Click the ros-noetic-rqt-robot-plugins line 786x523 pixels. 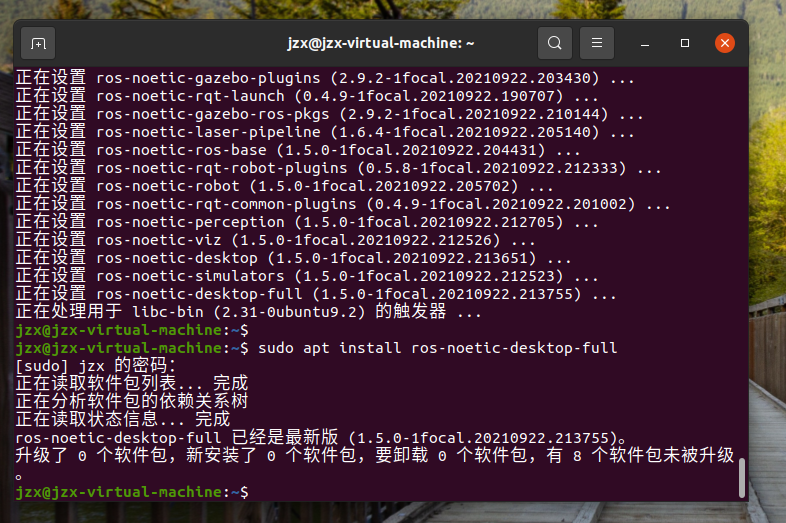[x=338, y=168]
